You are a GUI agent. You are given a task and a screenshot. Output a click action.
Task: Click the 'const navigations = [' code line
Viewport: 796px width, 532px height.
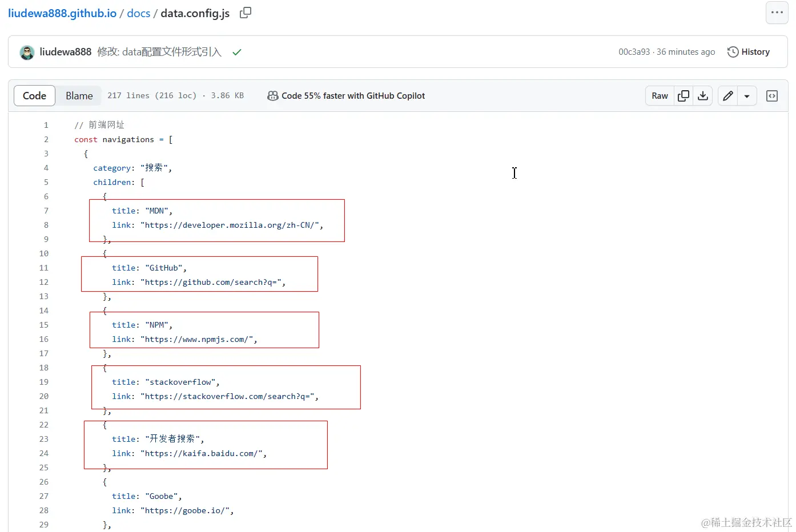tap(123, 139)
